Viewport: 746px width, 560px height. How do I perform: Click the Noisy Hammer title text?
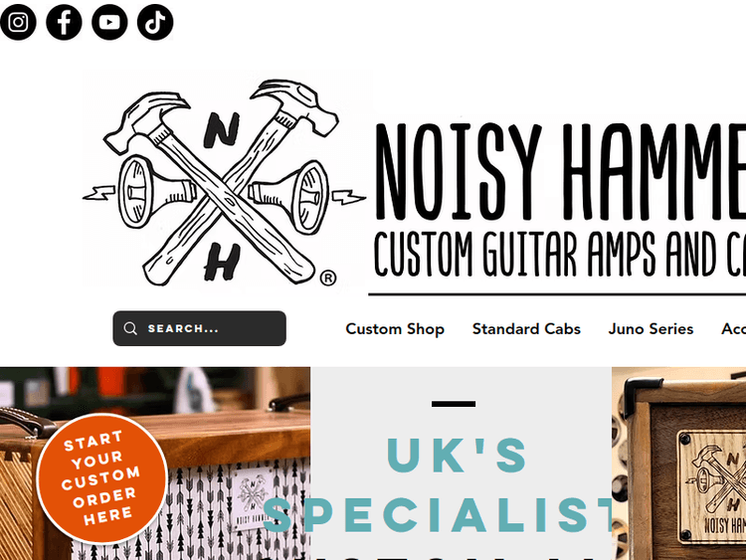560,172
